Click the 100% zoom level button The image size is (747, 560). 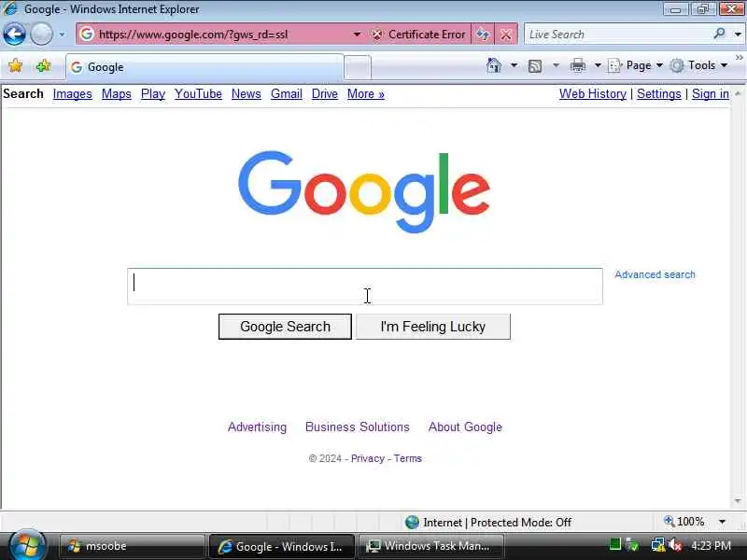(x=684, y=522)
